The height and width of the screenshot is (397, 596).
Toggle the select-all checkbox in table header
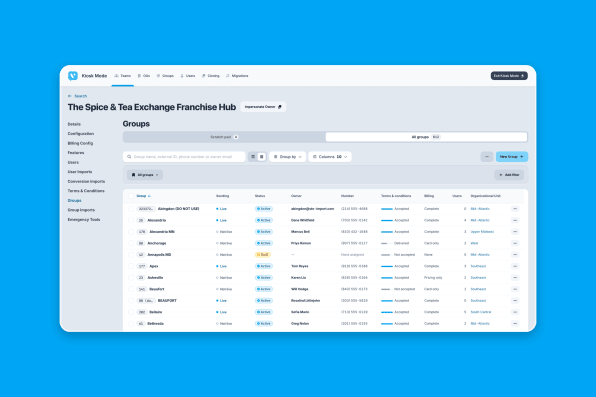click(x=131, y=196)
